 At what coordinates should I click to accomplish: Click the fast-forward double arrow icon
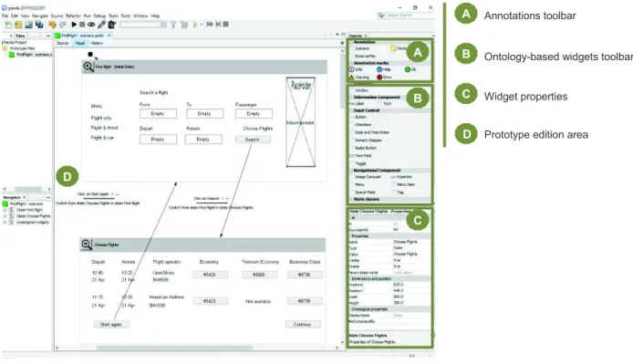(210, 25)
